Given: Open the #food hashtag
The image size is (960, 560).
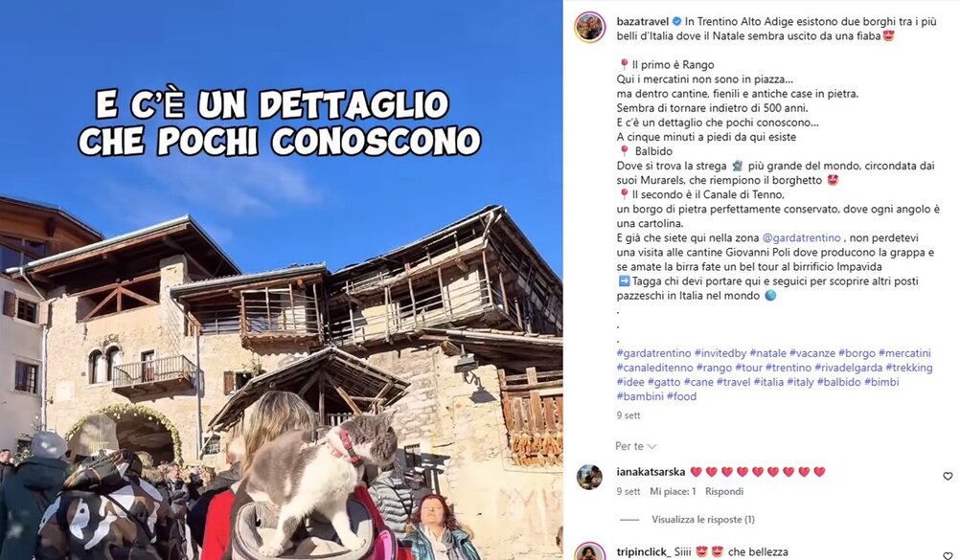Looking at the screenshot, I should [681, 396].
